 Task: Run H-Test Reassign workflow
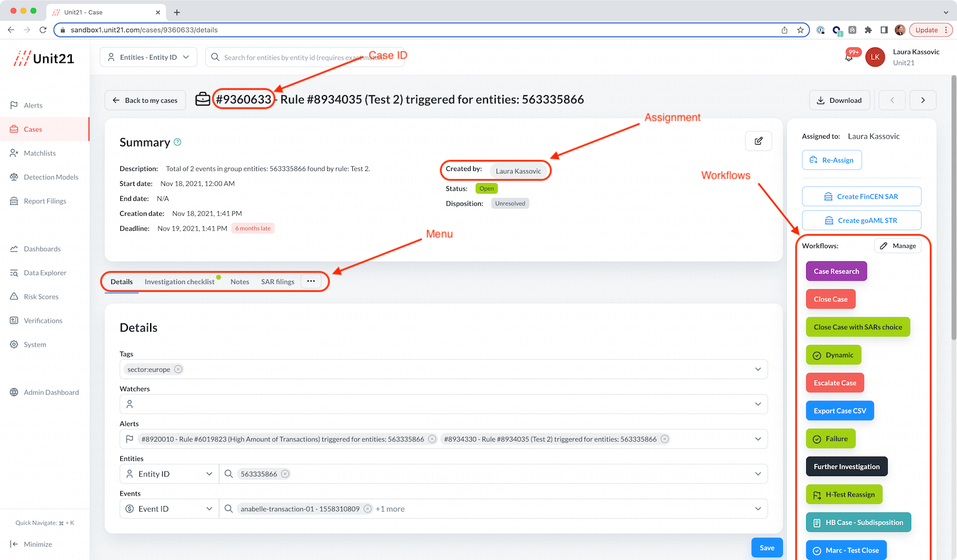pyautogui.click(x=844, y=494)
